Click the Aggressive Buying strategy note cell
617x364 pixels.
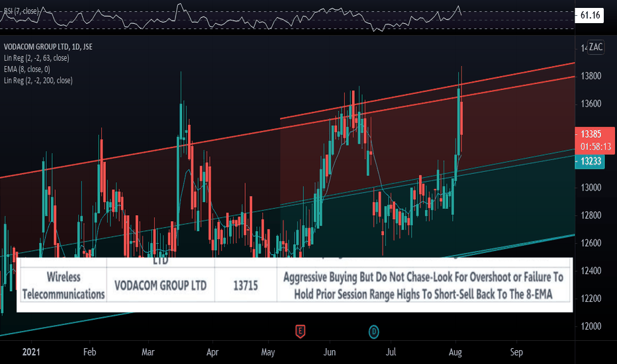coord(424,285)
